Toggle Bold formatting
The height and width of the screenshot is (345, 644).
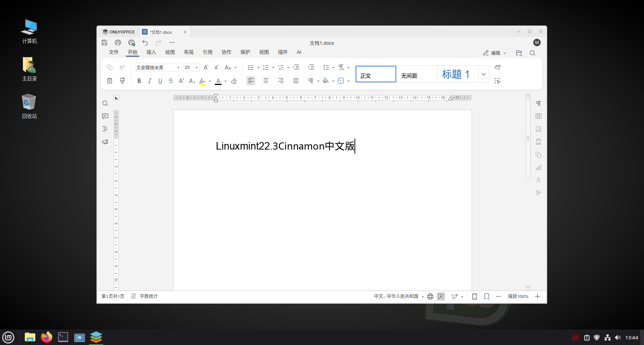coord(139,81)
